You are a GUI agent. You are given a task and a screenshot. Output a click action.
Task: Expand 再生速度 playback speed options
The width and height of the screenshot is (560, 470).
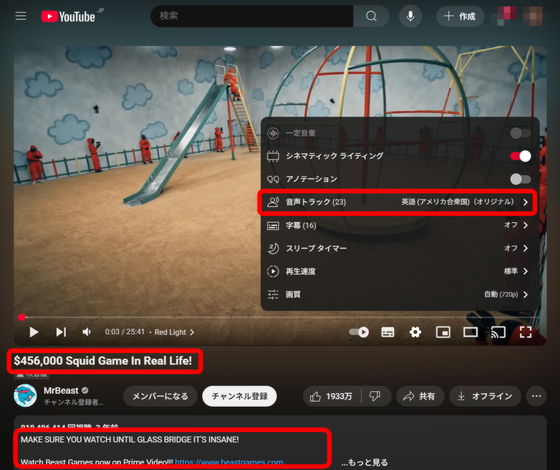click(398, 271)
